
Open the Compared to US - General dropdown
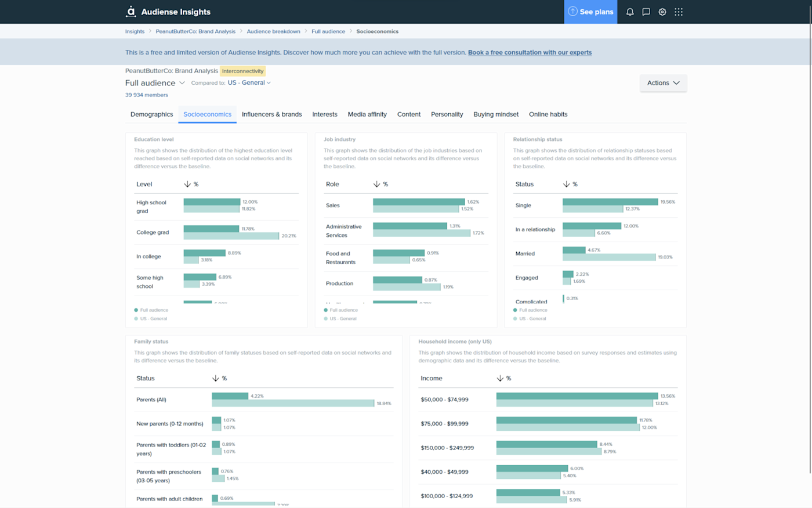pos(249,83)
